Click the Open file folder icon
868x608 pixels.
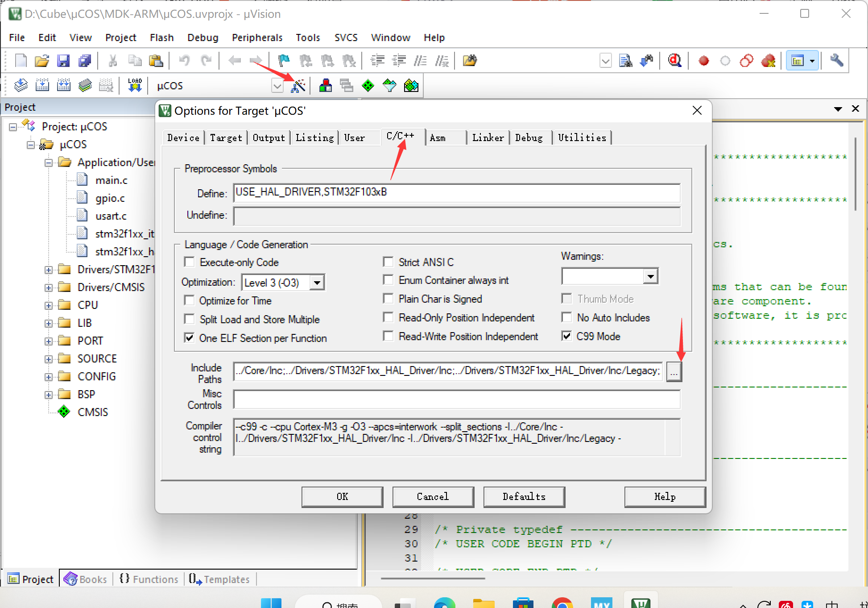[x=41, y=60]
